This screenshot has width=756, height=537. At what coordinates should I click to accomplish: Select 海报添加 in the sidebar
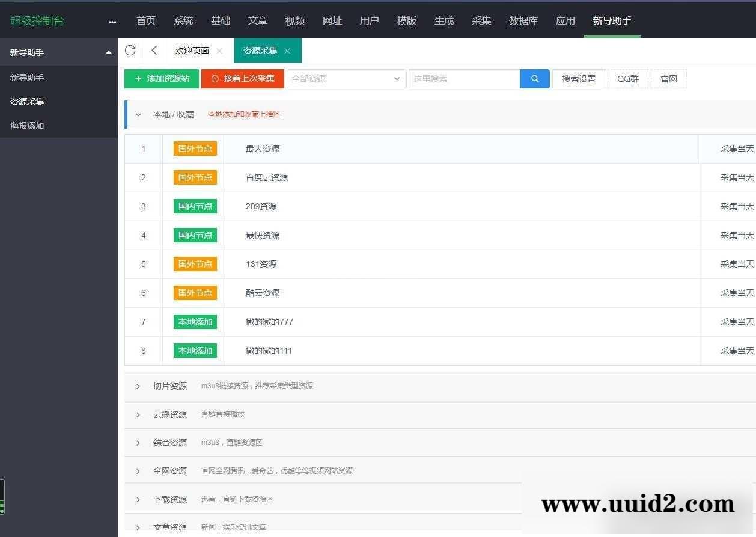27,126
